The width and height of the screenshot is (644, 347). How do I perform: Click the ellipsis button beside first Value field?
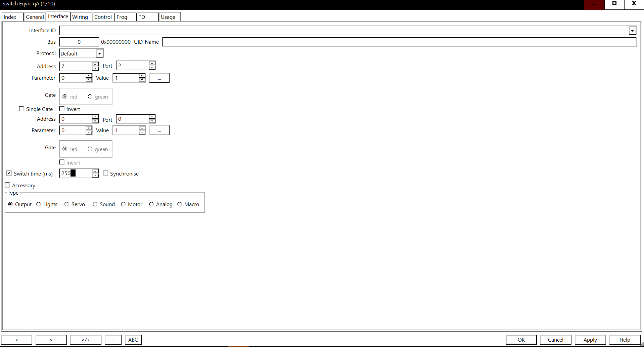pyautogui.click(x=159, y=78)
